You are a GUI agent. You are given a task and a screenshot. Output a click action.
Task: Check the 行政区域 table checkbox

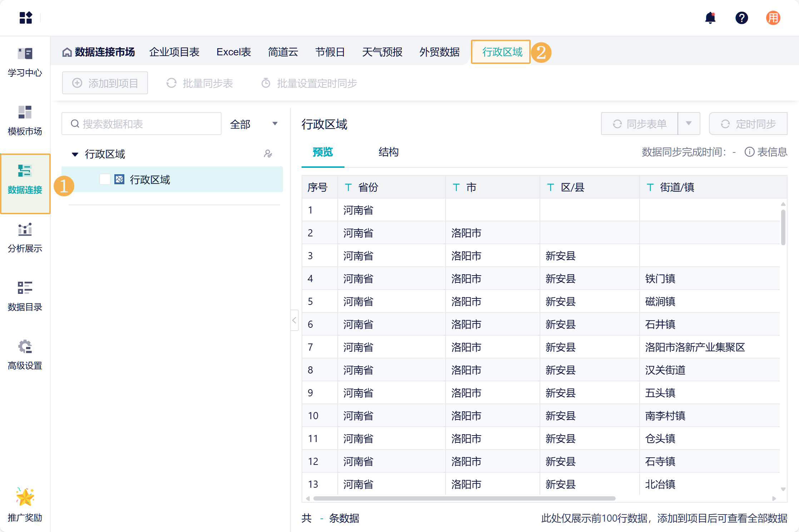[105, 179]
